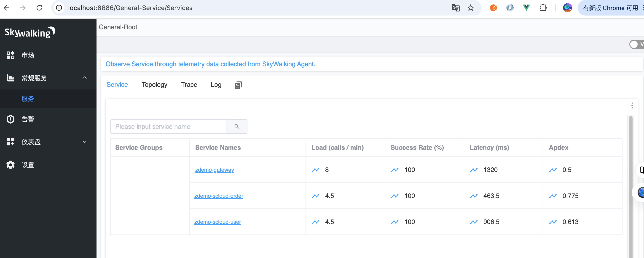Open the 市场 marketplace icon in sidebar
Viewport: 644px width, 258px height.
click(11, 55)
